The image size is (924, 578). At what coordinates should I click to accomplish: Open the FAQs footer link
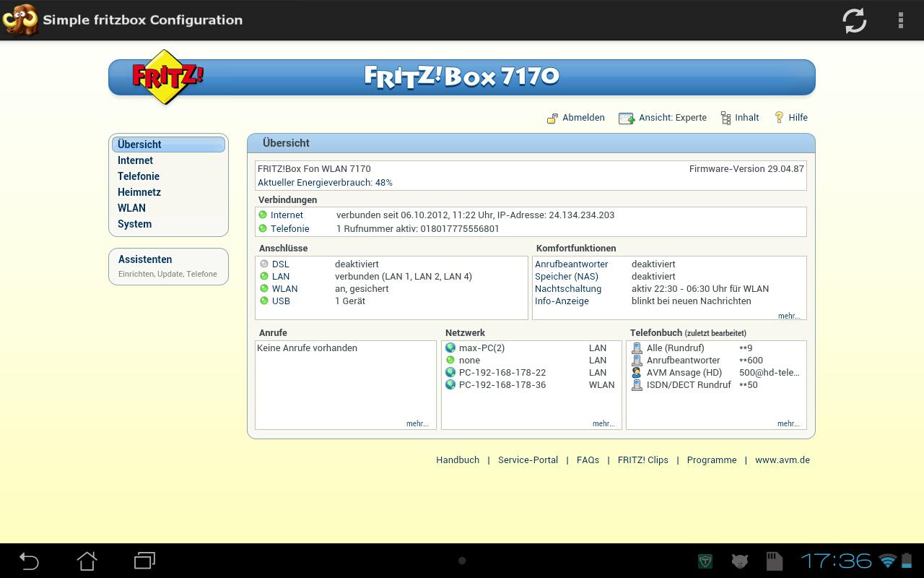[588, 460]
